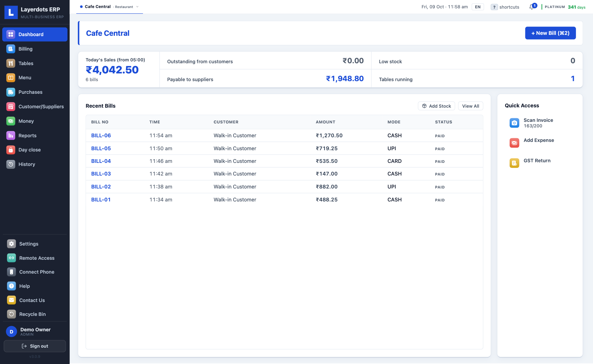Click the Remote Access link icon
Image resolution: width=593 pixels, height=364 pixels.
tap(11, 258)
